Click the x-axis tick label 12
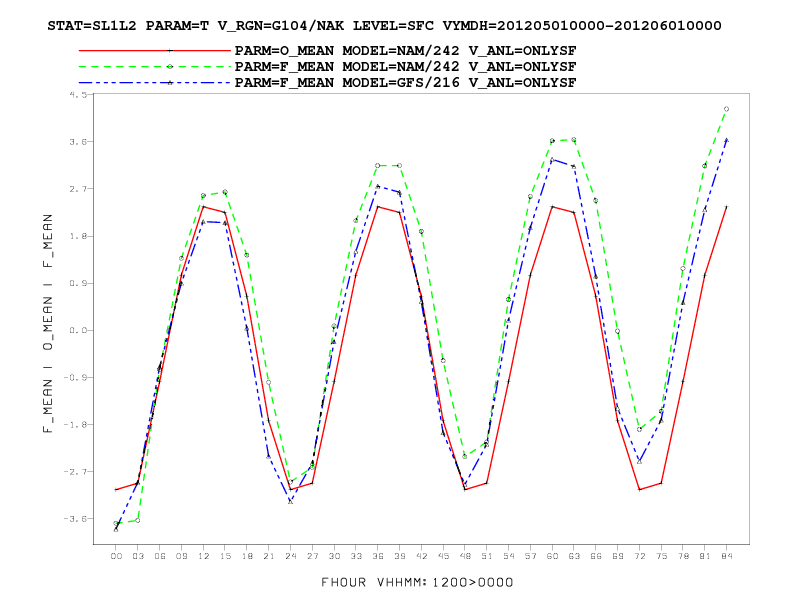 tap(203, 556)
